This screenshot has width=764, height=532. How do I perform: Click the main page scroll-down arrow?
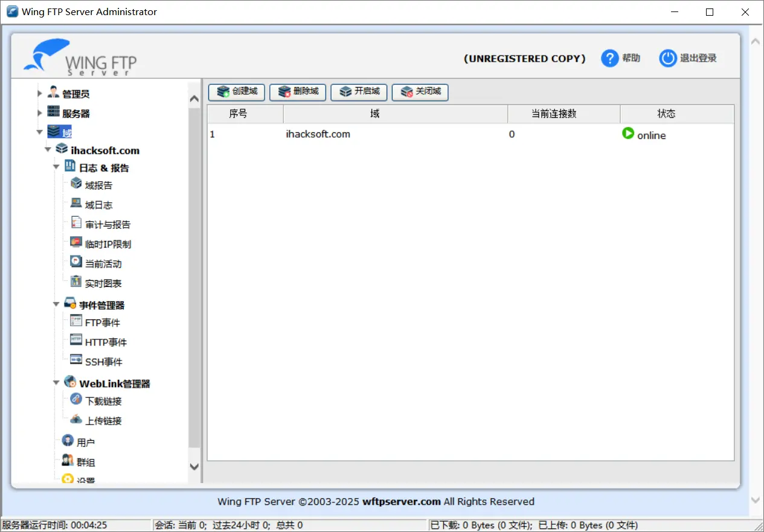pyautogui.click(x=755, y=499)
